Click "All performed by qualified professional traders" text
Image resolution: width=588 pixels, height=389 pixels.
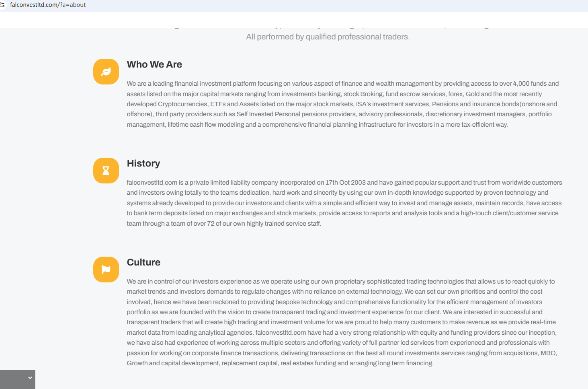pyautogui.click(x=328, y=37)
